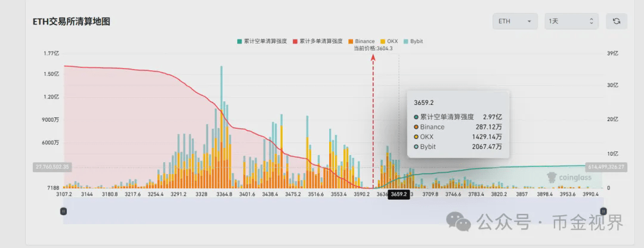Toggle Bybit legend series
The height and width of the screenshot is (248, 644).
pos(413,42)
